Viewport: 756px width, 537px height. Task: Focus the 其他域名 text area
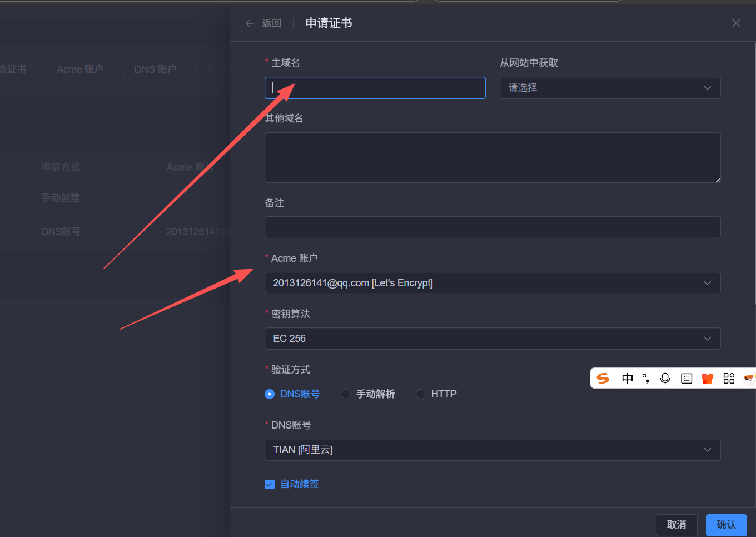click(x=492, y=157)
